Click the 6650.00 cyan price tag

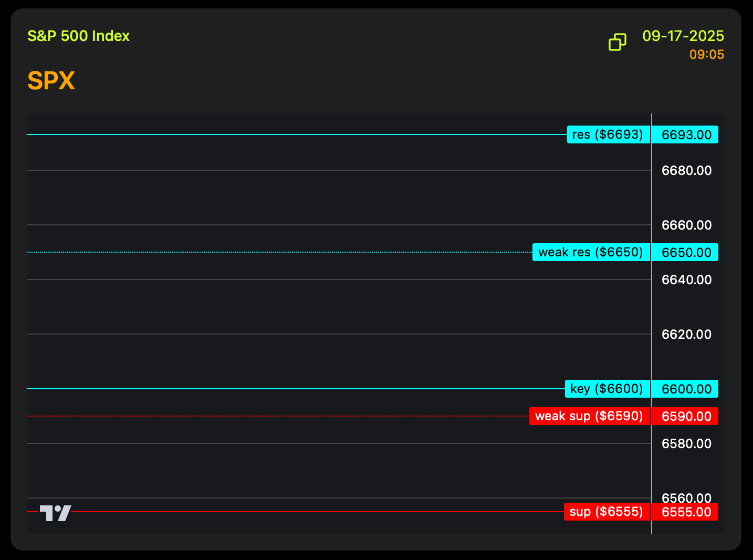[x=685, y=252]
